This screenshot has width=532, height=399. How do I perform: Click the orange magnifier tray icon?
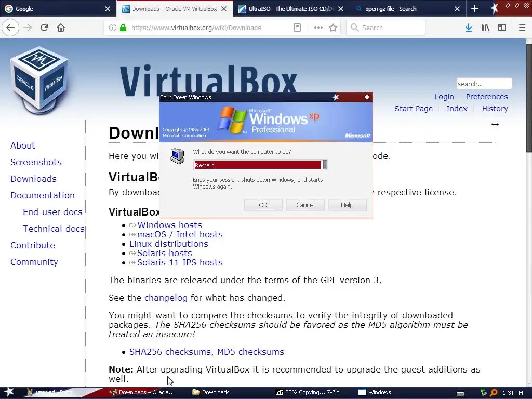[494, 393]
